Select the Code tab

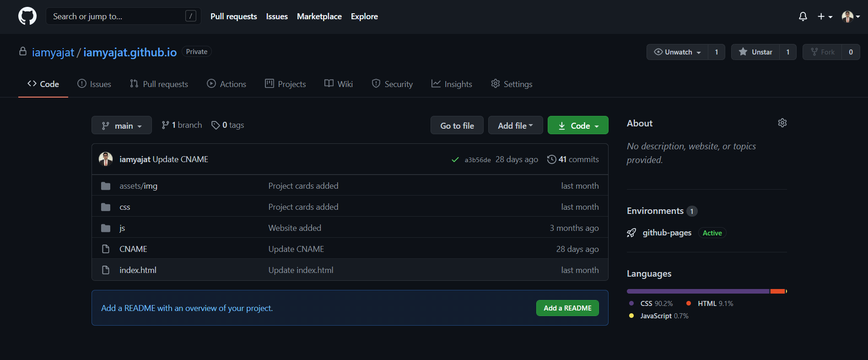click(43, 84)
